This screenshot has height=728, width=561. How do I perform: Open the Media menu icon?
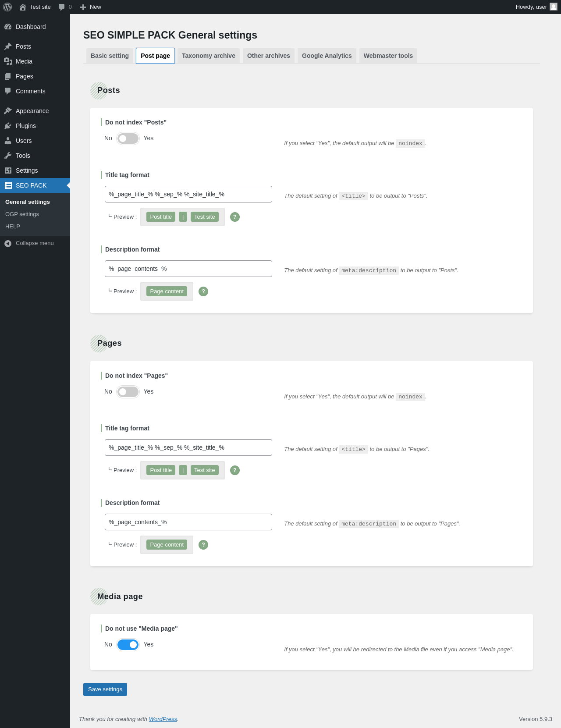[8, 61]
